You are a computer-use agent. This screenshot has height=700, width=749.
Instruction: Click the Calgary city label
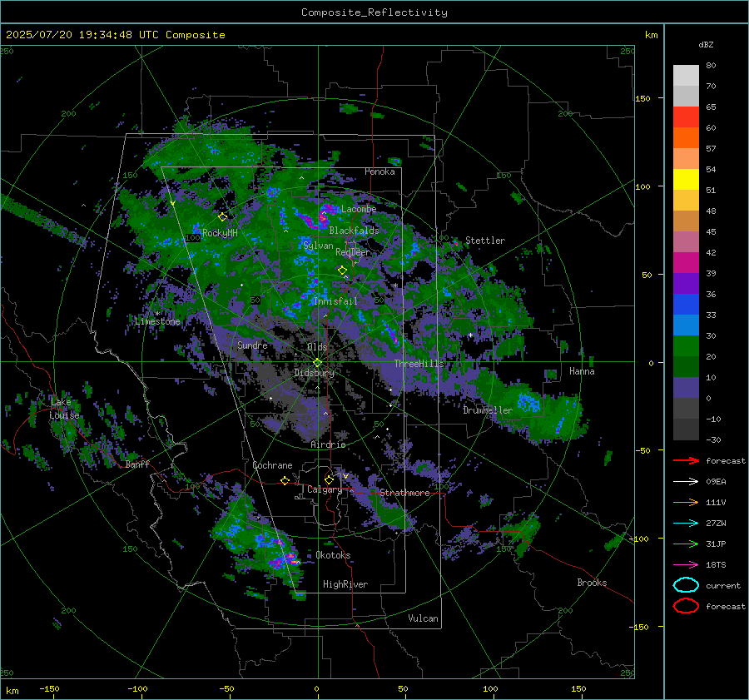(325, 489)
